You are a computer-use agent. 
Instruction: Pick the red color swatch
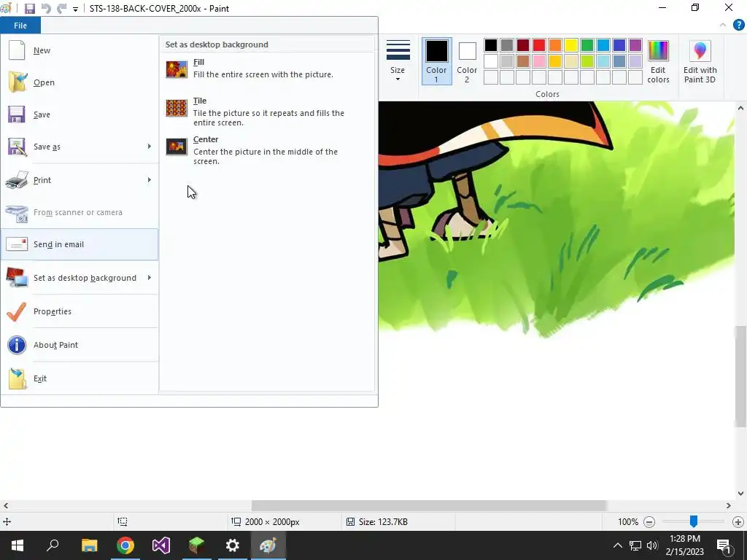pyautogui.click(x=539, y=45)
